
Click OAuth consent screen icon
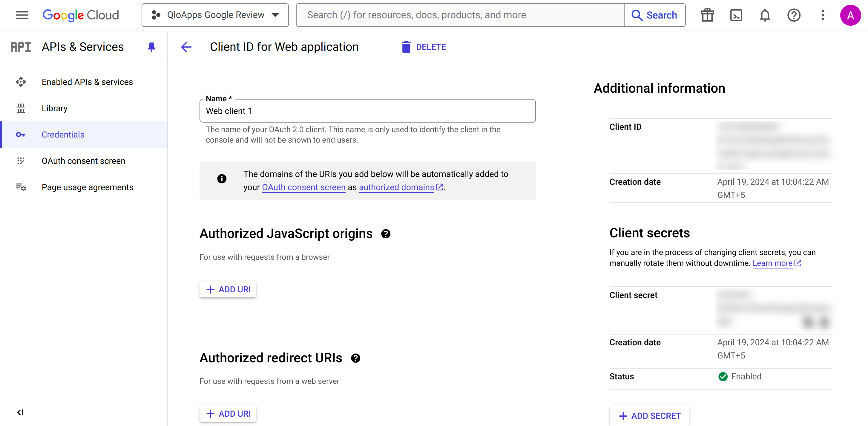[x=20, y=161]
